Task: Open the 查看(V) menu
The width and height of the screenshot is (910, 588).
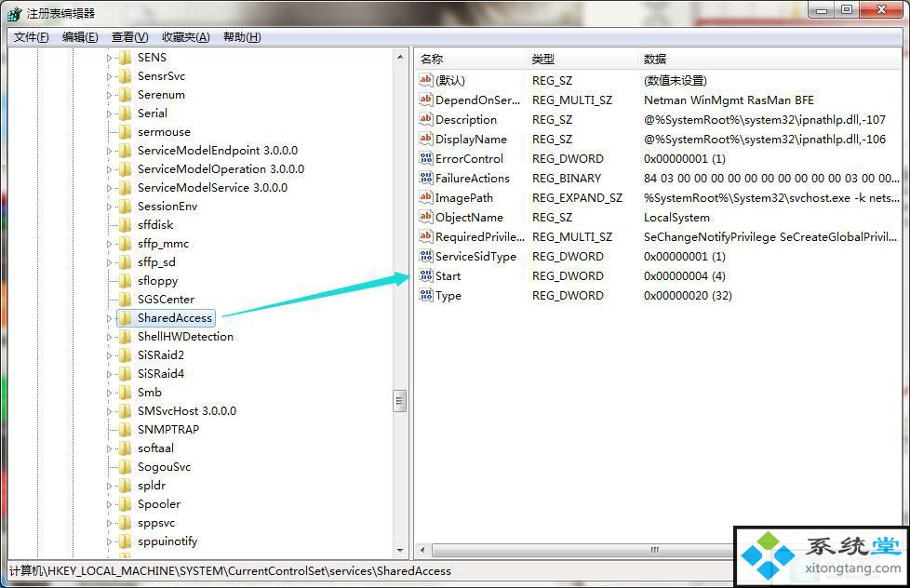Action: (x=130, y=37)
